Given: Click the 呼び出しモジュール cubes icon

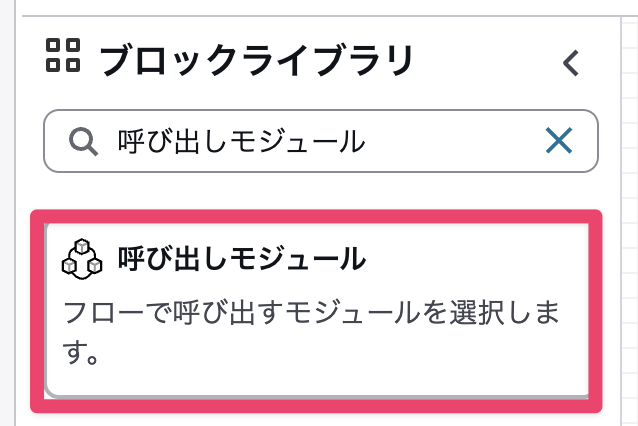Looking at the screenshot, I should pyautogui.click(x=83, y=260).
